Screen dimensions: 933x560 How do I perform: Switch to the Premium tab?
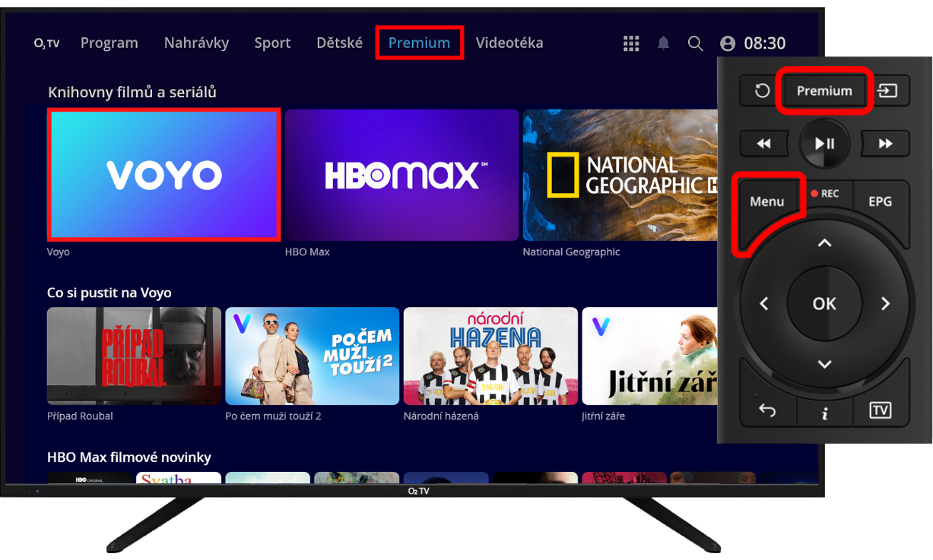coord(419,43)
